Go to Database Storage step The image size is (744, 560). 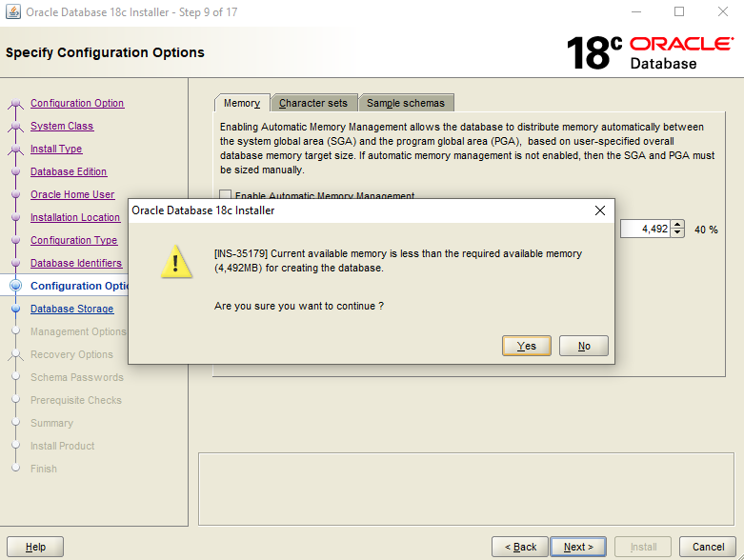click(x=71, y=309)
